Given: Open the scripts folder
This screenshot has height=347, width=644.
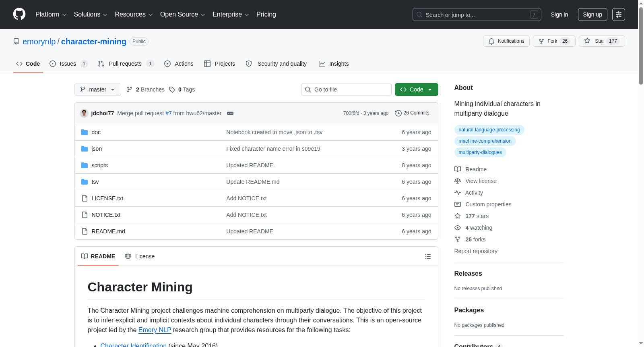Looking at the screenshot, I should coord(99,165).
